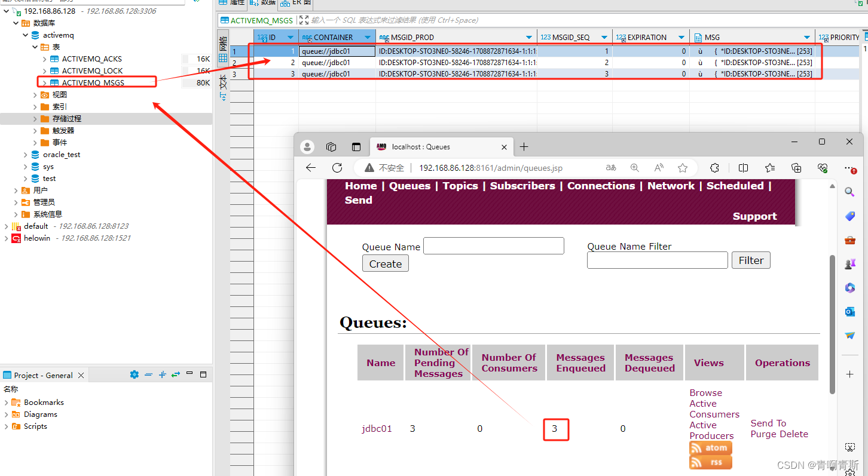Viewport: 868px width, 476px height.
Task: Click the Create queue button
Action: point(386,263)
